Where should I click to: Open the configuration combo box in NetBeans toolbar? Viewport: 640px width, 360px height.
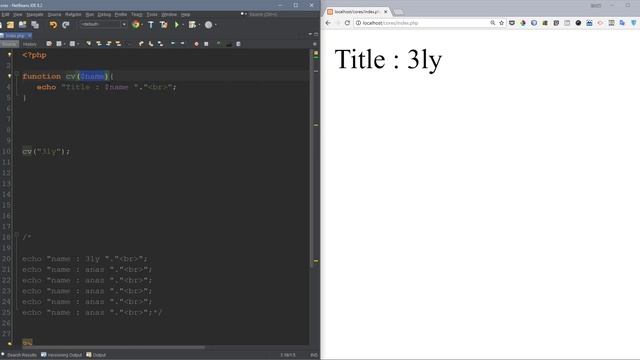103,24
